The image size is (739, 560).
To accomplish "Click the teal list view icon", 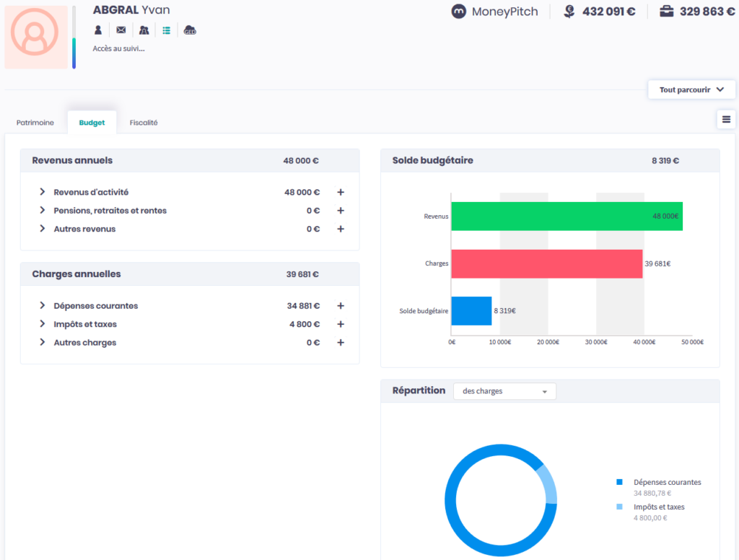I will pyautogui.click(x=166, y=30).
